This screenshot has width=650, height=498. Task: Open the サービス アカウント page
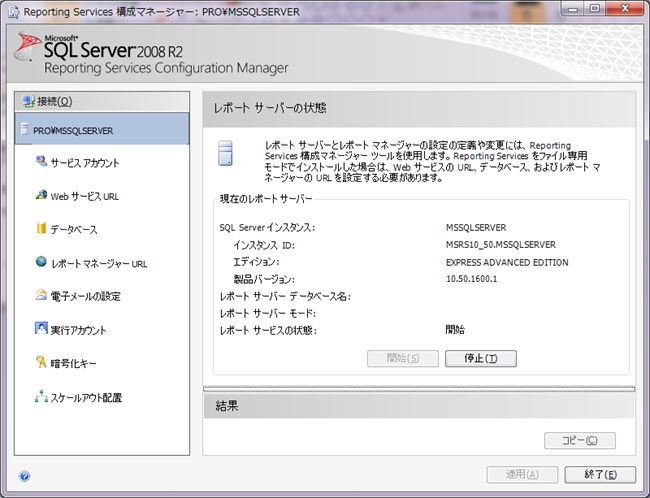pyautogui.click(x=84, y=163)
